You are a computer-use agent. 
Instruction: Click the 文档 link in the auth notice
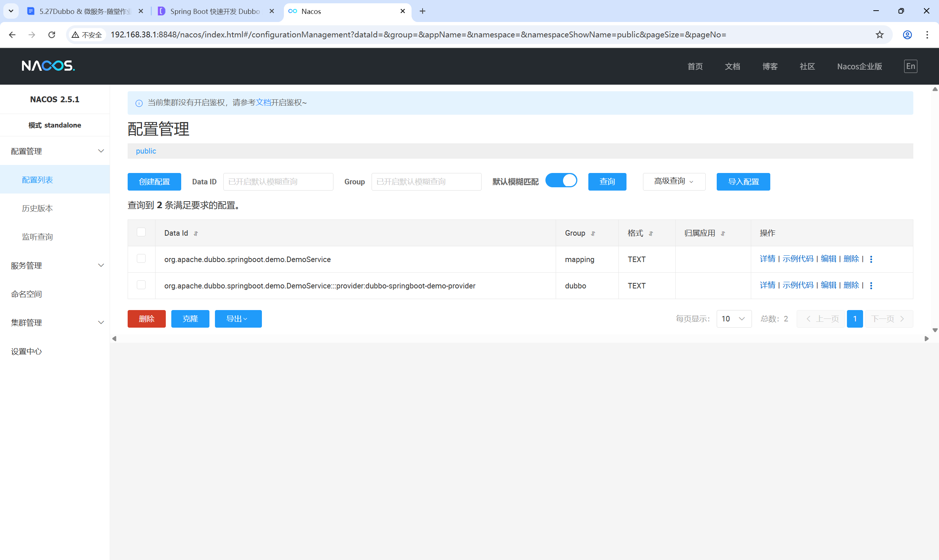coord(263,103)
